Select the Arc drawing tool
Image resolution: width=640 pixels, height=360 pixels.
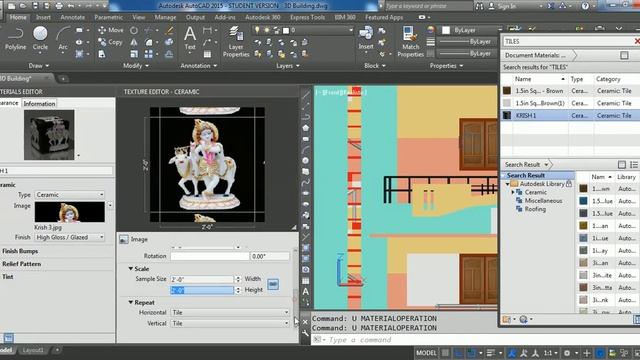point(62,38)
